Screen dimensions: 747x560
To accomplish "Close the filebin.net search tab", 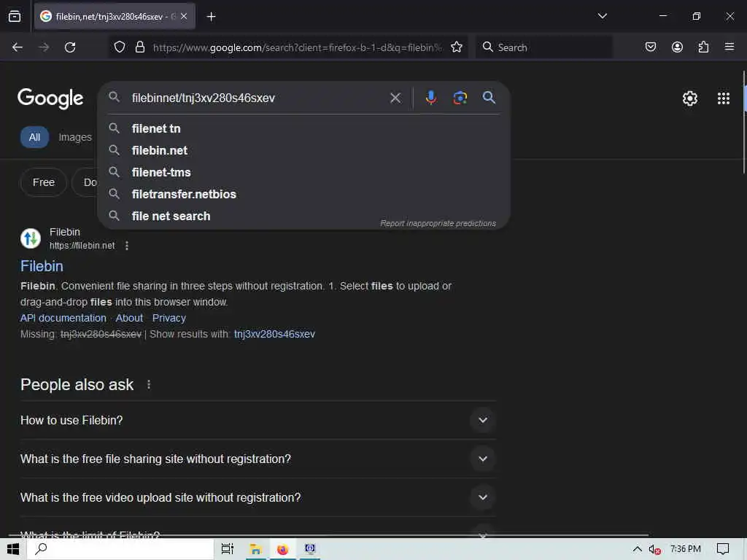I will click(x=184, y=16).
